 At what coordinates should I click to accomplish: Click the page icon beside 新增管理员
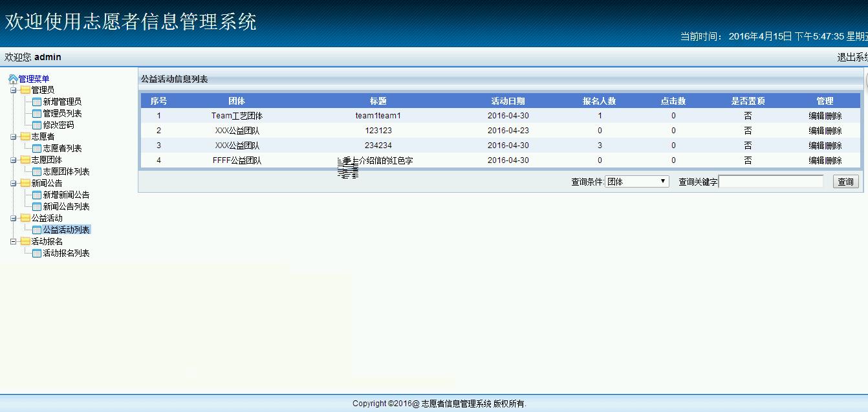[36, 103]
